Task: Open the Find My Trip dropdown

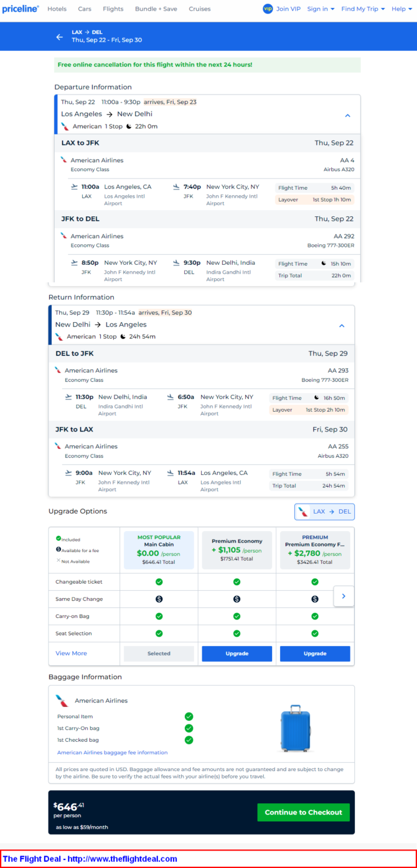Action: tap(363, 9)
